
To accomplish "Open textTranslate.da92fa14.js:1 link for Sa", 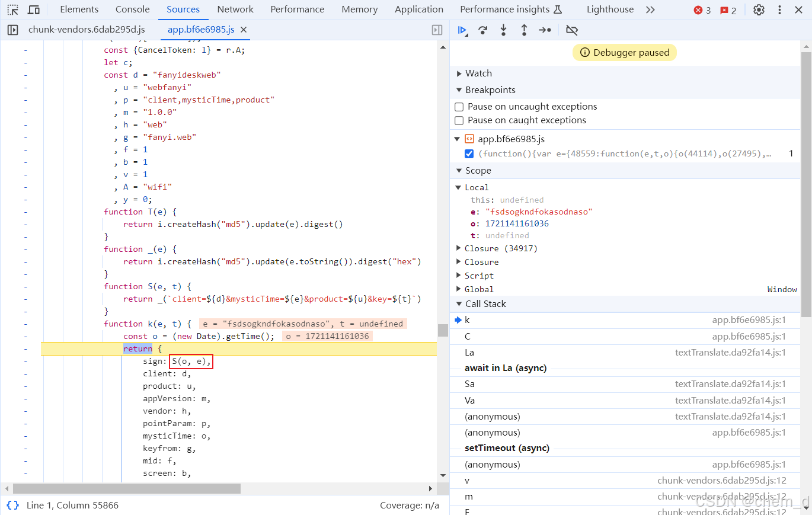I will (730, 384).
